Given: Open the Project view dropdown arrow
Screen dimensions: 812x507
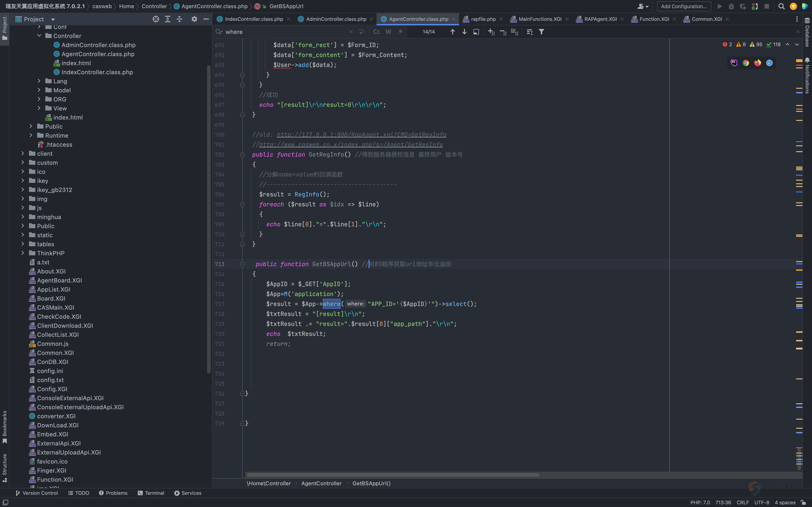Looking at the screenshot, I should click(53, 19).
